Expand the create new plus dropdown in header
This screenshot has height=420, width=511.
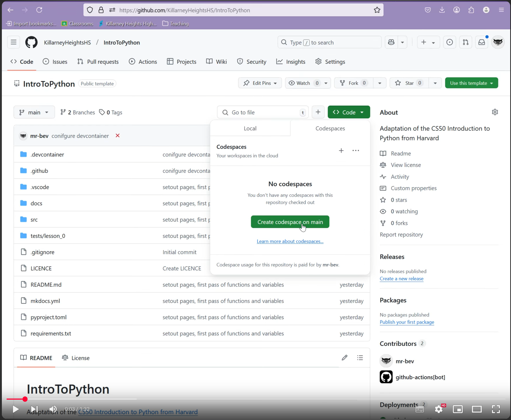(428, 42)
